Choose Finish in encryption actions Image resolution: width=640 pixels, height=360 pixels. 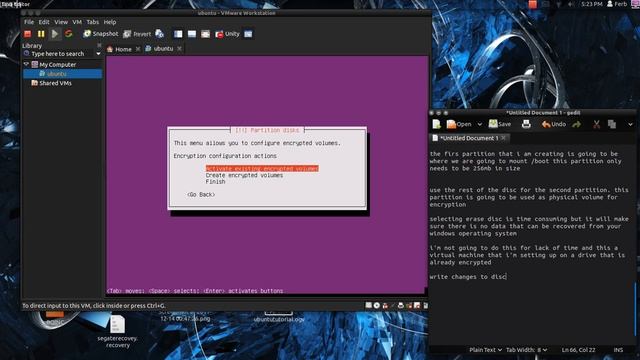(x=215, y=182)
